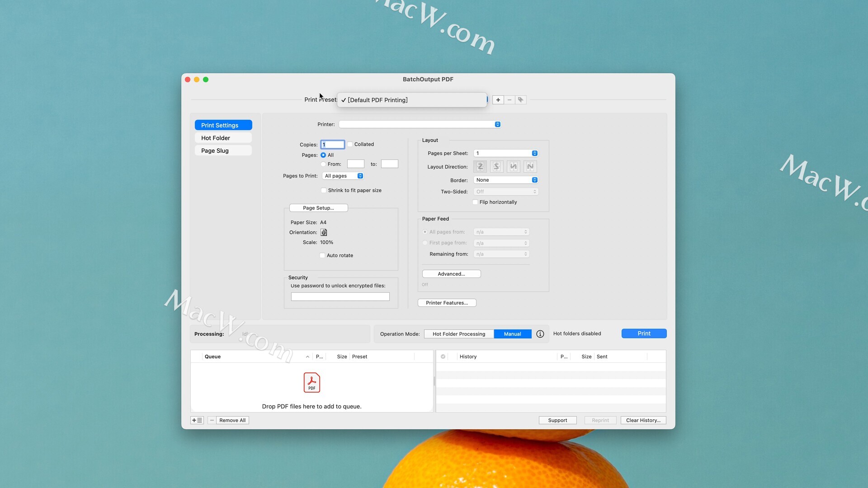868x488 pixels.
Task: Enable the Auto rotate checkbox
Action: click(x=322, y=255)
